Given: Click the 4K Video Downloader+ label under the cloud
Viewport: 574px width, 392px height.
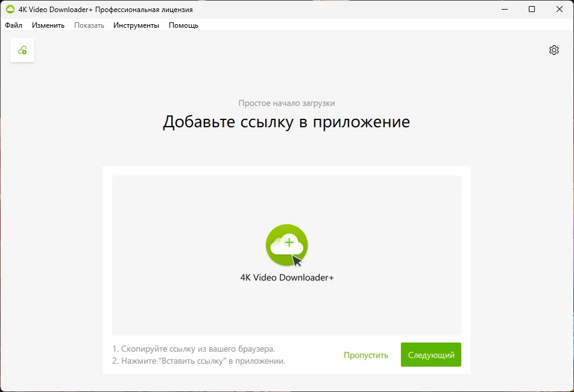Looking at the screenshot, I should pos(287,277).
